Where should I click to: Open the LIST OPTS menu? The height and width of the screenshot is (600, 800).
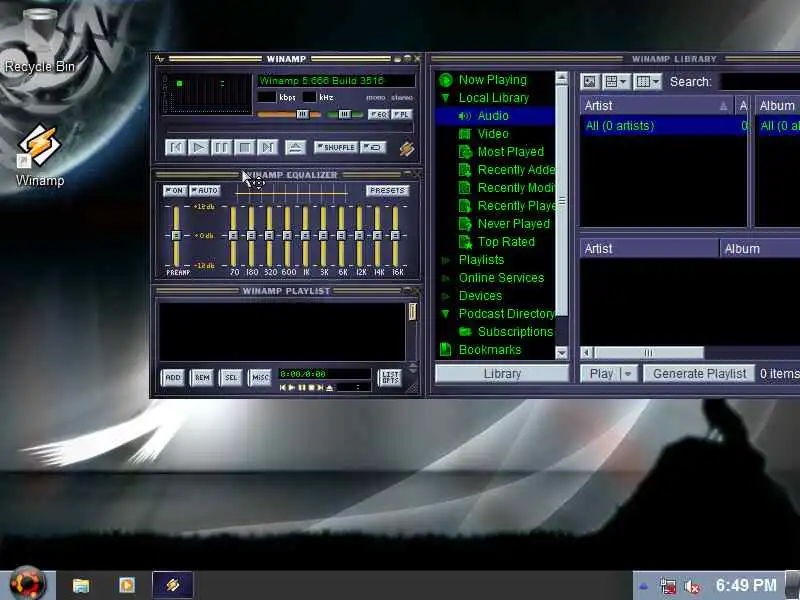(390, 378)
